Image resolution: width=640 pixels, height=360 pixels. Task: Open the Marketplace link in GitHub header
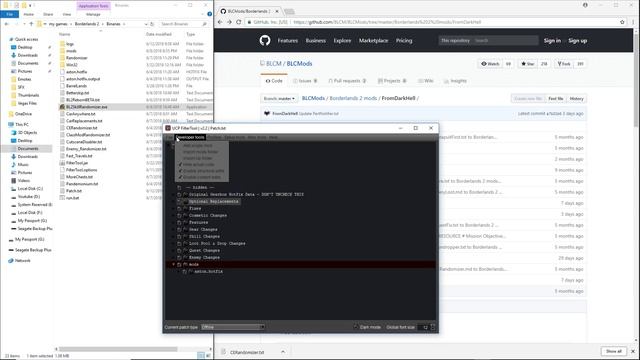point(373,40)
